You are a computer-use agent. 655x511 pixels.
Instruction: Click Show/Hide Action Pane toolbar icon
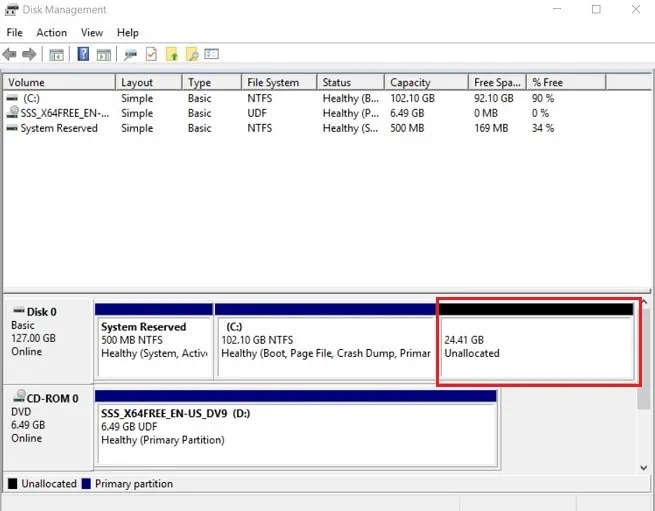click(x=103, y=54)
